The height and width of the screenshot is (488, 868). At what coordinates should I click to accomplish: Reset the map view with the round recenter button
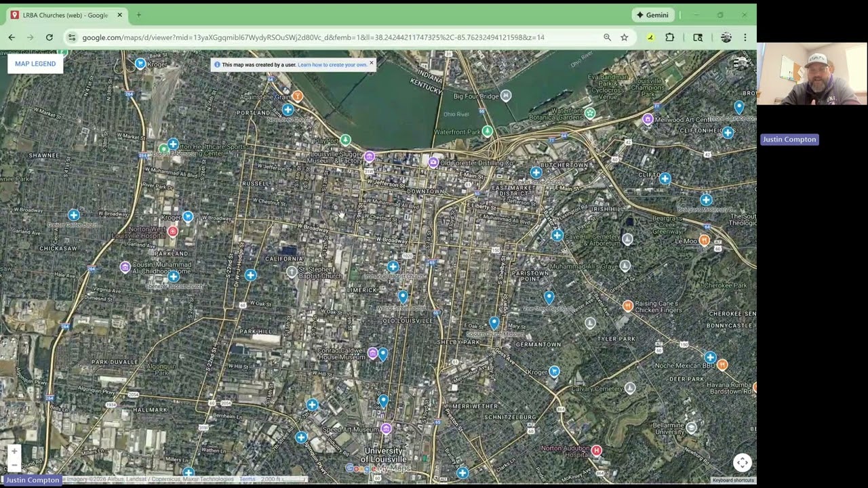[743, 462]
